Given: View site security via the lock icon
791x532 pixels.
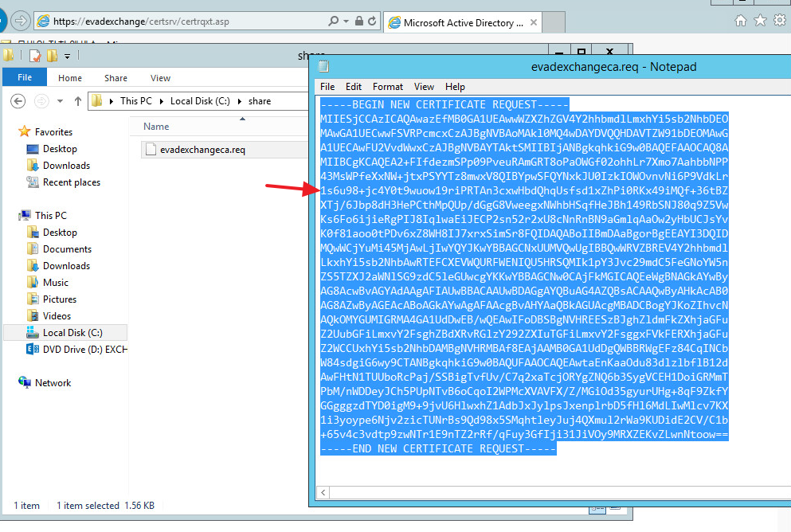Looking at the screenshot, I should click(360, 21).
